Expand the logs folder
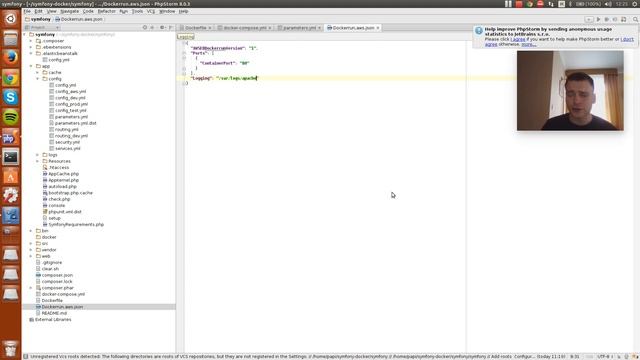Viewport: 640px width, 360px height. [x=38, y=155]
